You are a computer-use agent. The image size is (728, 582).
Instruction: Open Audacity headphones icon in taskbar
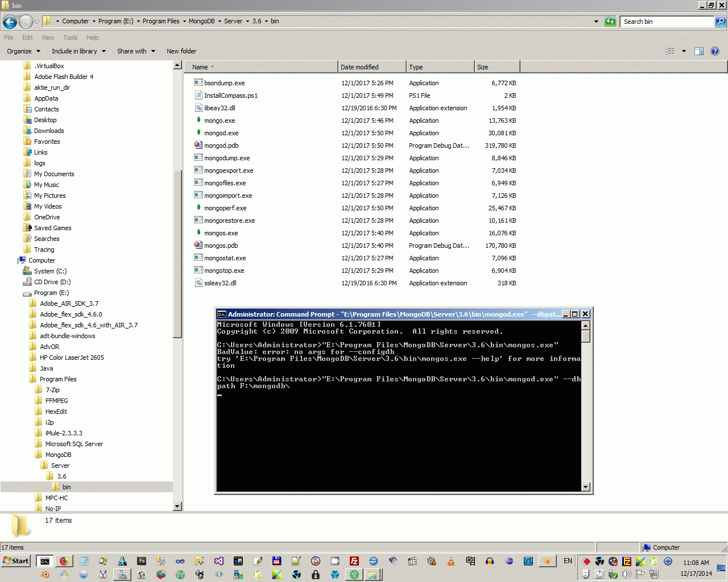click(489, 561)
